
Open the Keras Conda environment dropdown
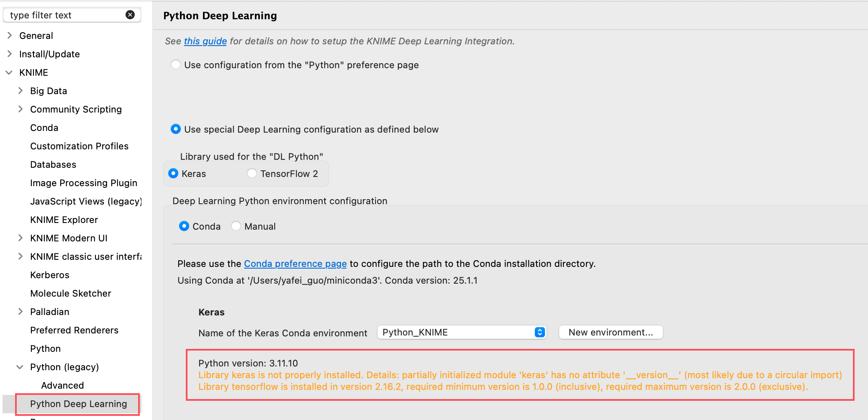462,332
